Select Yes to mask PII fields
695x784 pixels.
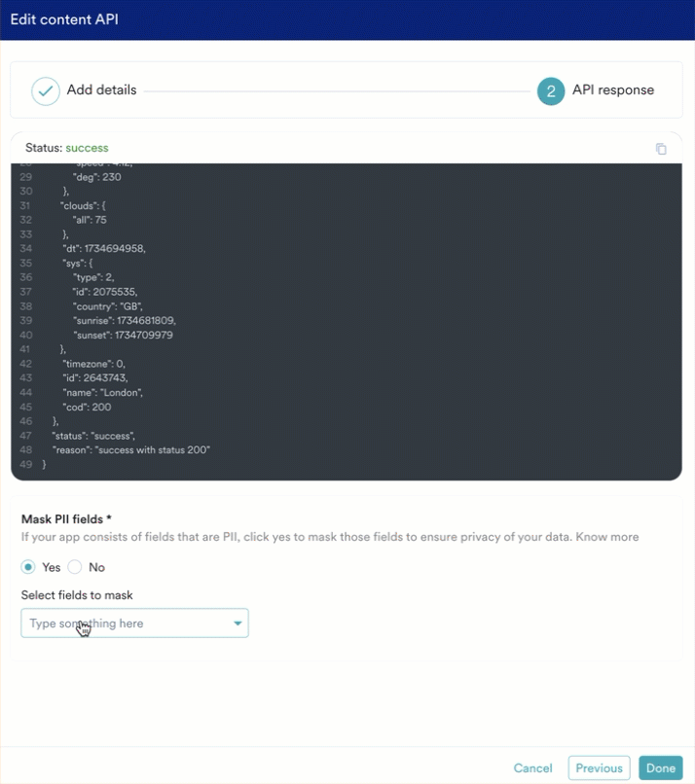[28, 567]
